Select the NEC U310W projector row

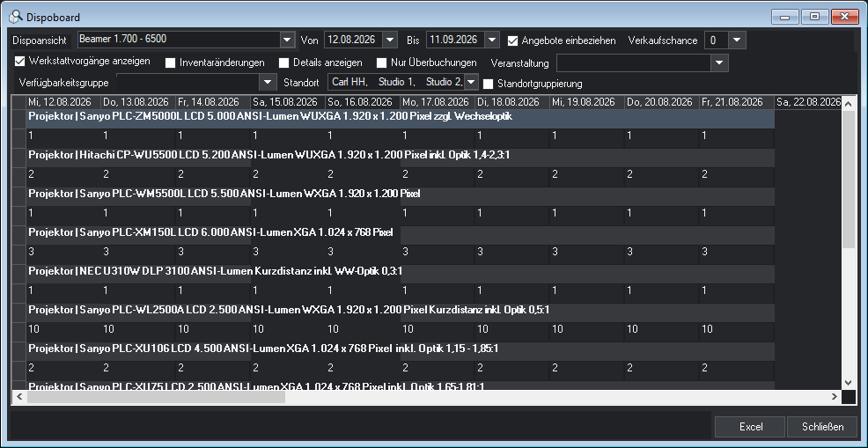[400, 273]
